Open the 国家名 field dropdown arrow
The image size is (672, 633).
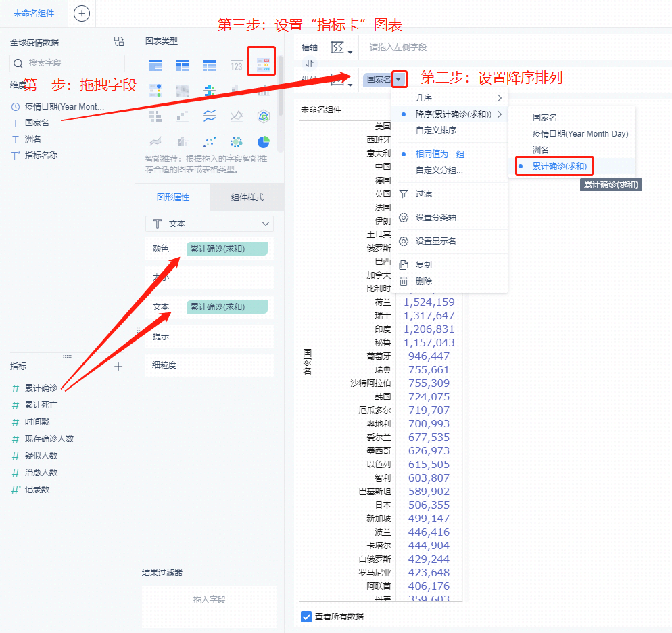click(x=399, y=79)
